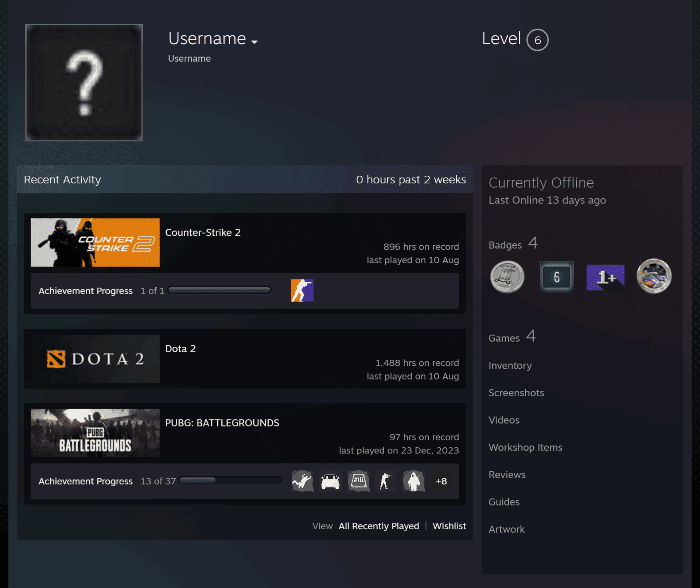
Task: Open the Level 6 circle badge
Action: [x=537, y=40]
